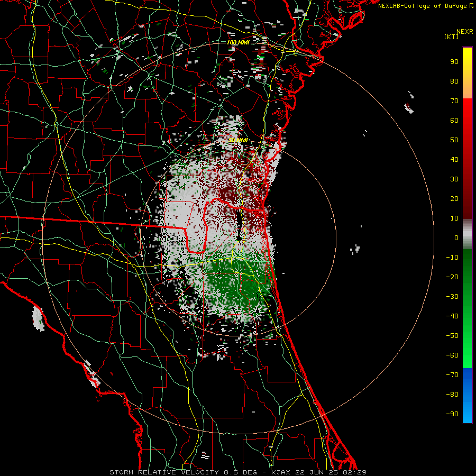Click the -20 value on velocity scale
This screenshot has height=476, width=476.
pyautogui.click(x=452, y=277)
